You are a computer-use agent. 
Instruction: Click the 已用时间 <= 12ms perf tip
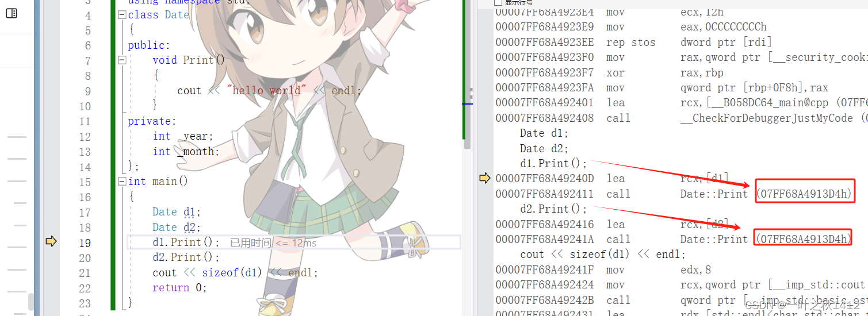coord(273,242)
